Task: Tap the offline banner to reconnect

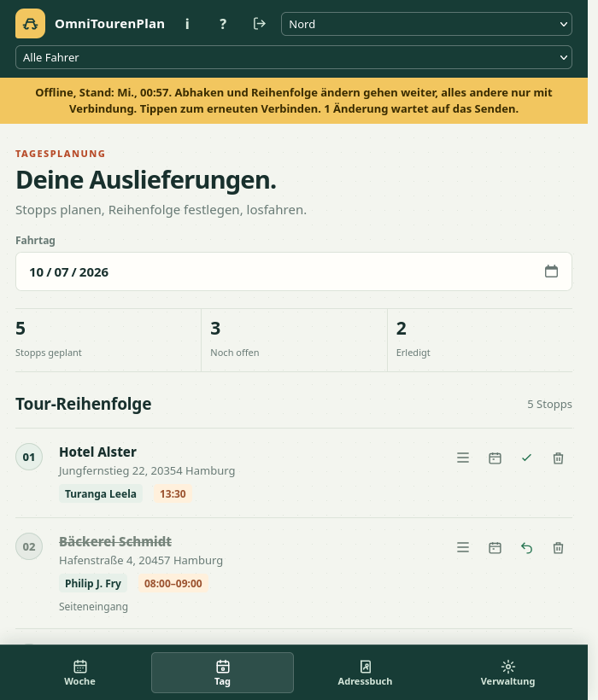Action: [x=294, y=101]
